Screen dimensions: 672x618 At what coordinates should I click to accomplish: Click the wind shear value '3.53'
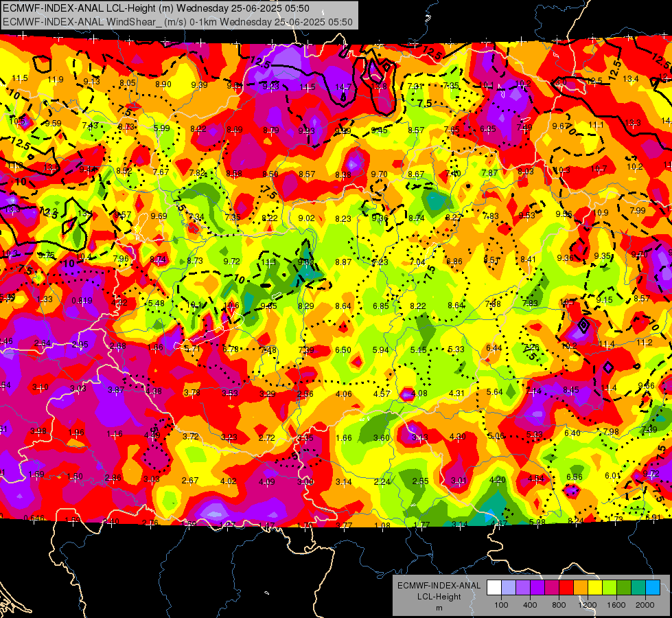click(x=230, y=393)
